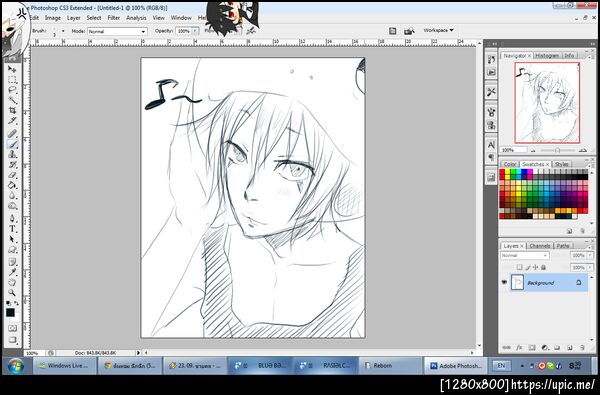This screenshot has height=395, width=600.
Task: Select the Rectangular Marquee tool
Action: tap(12, 80)
